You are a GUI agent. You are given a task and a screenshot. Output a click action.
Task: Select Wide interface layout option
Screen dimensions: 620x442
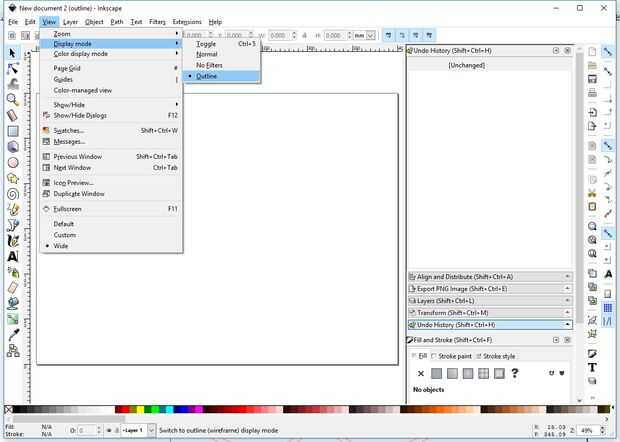111,246
